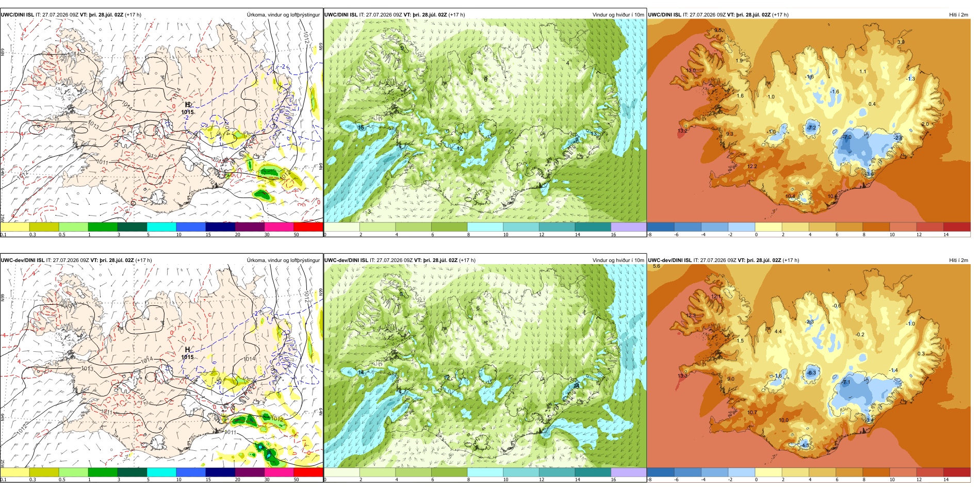Click red 50 swatch in UWC/DINI precipitation legend
This screenshot has width=980, height=490.
tap(308, 227)
